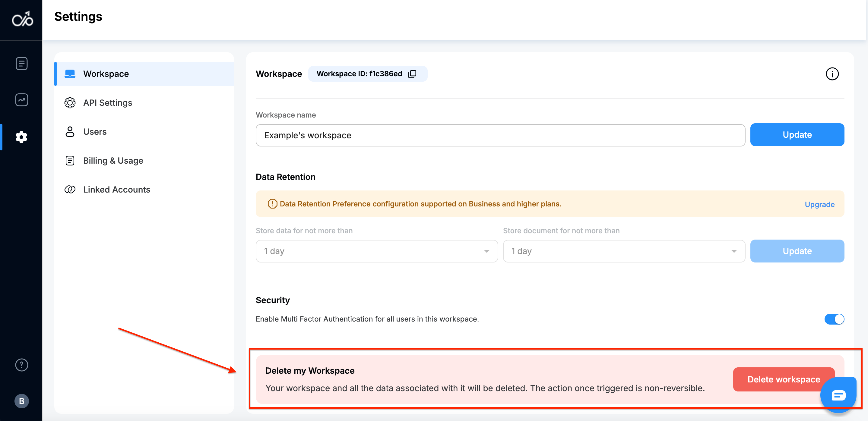
Task: Click Update next to workspace name
Action: point(797,135)
